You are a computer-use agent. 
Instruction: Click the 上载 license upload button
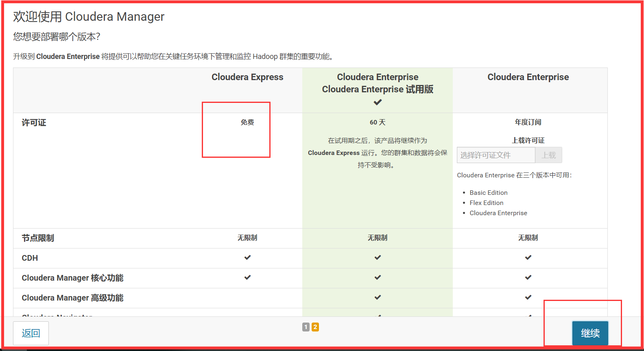tap(548, 155)
